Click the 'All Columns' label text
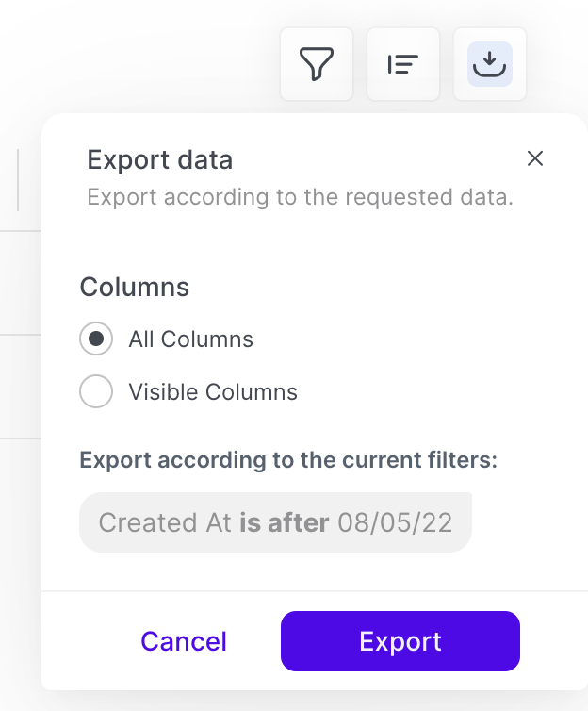This screenshot has height=711, width=588. click(190, 339)
